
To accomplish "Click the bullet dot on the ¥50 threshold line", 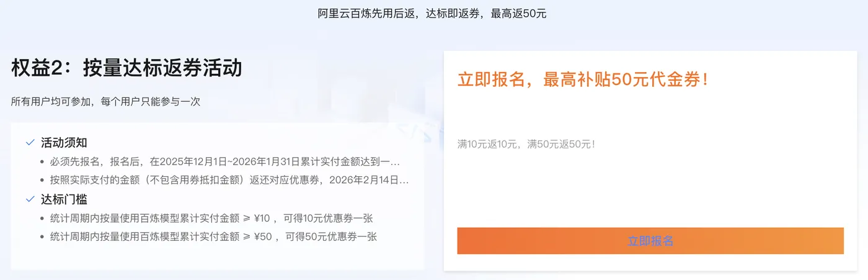I will point(42,237).
